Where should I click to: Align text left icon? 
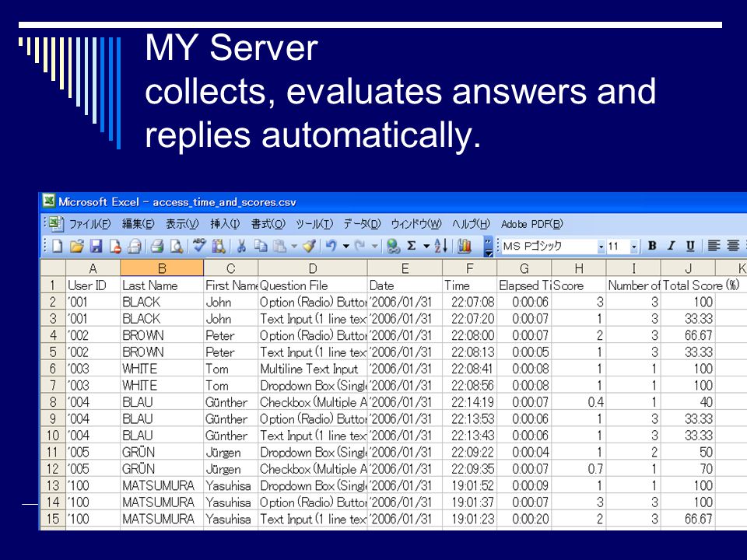[x=714, y=246]
